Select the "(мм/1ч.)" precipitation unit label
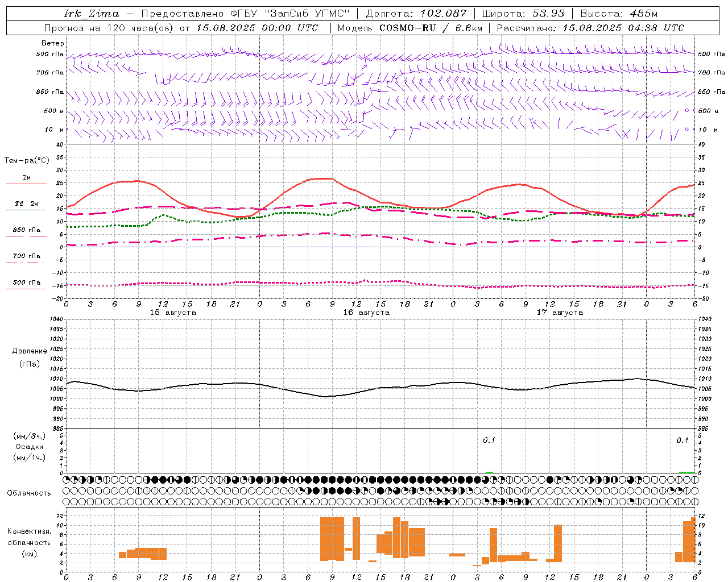The width and height of the screenshot is (728, 582). [30, 457]
